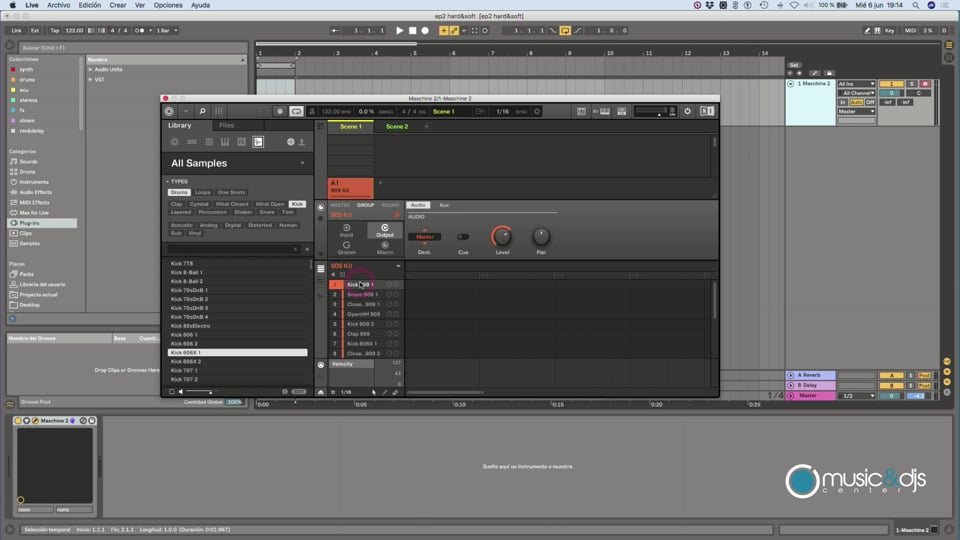Toggle Maschine audio engine power button

pyautogui.click(x=688, y=111)
